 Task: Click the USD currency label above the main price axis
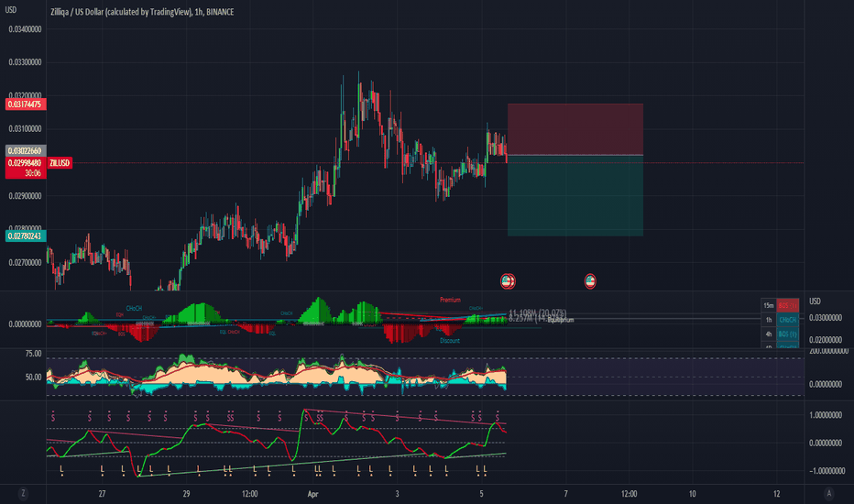pos(10,10)
